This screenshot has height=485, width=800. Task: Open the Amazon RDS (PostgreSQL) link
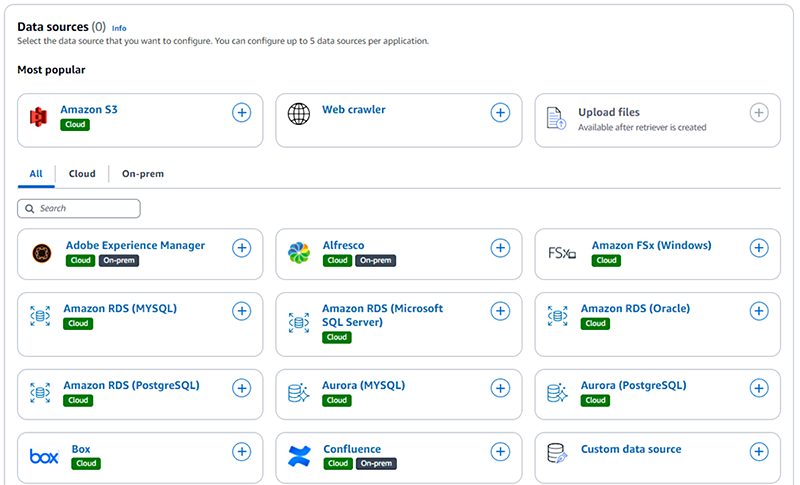point(131,386)
